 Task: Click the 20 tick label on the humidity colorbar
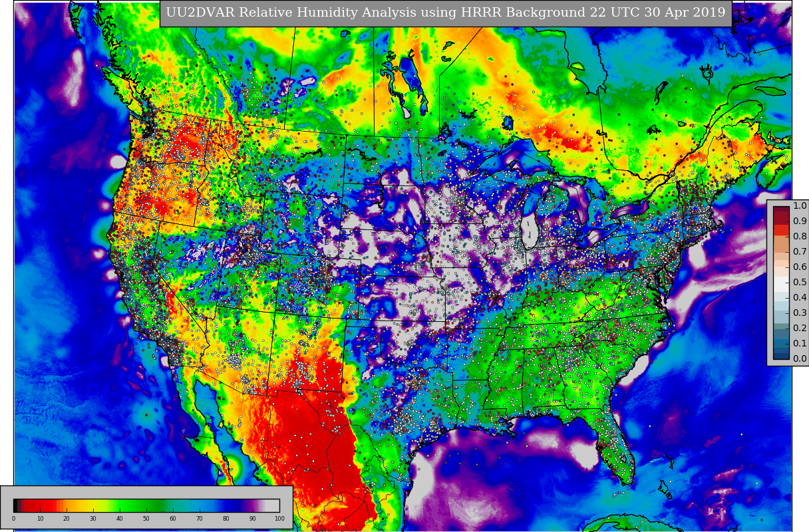tap(67, 519)
